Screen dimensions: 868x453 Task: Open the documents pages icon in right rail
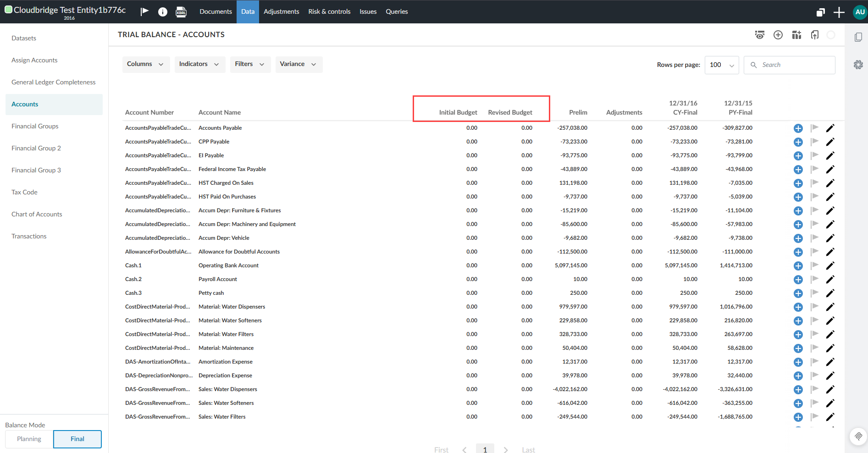(x=858, y=37)
